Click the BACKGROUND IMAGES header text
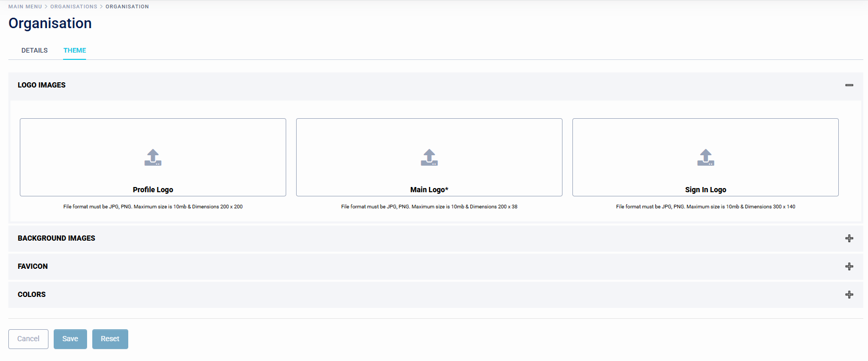Viewport: 868px width, 361px height. pos(56,238)
